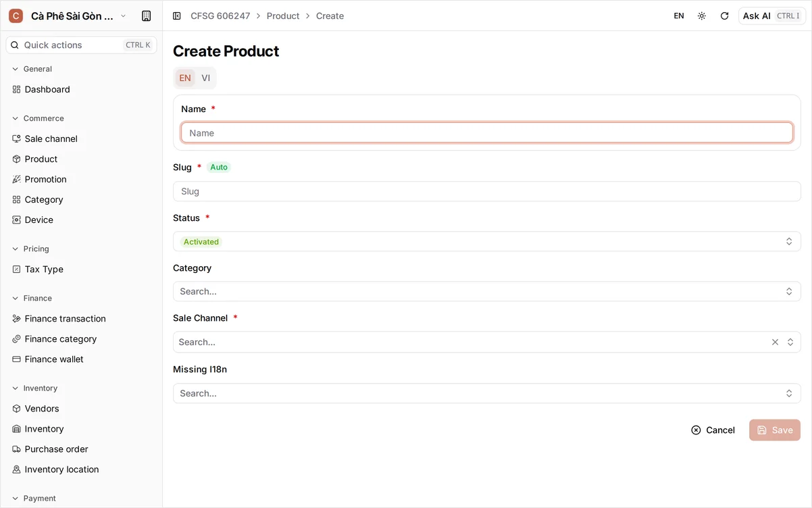Change language with the header EN button

coord(679,16)
